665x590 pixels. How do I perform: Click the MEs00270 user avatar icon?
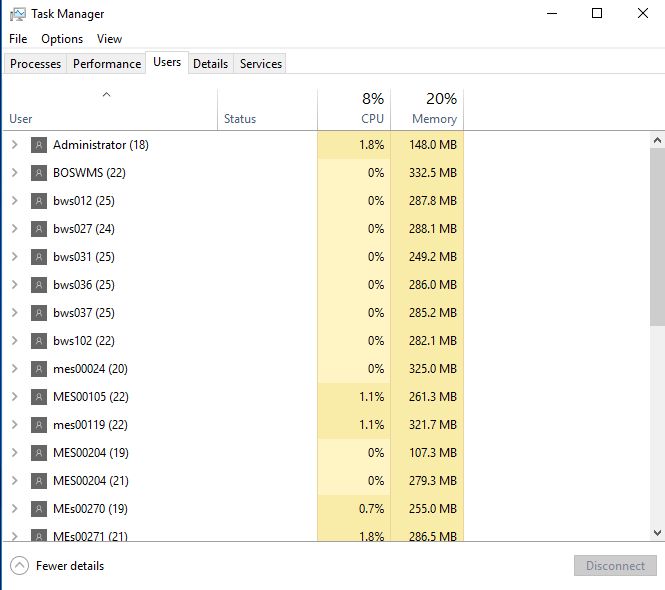point(39,509)
